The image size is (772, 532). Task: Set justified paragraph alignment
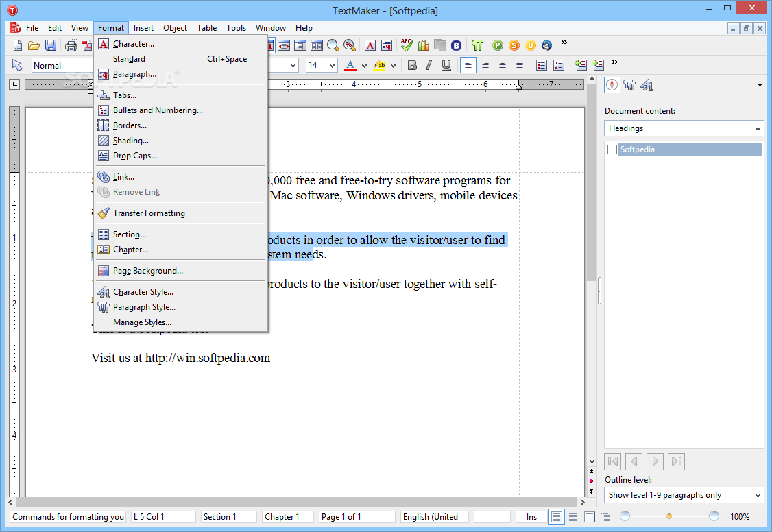click(x=520, y=65)
